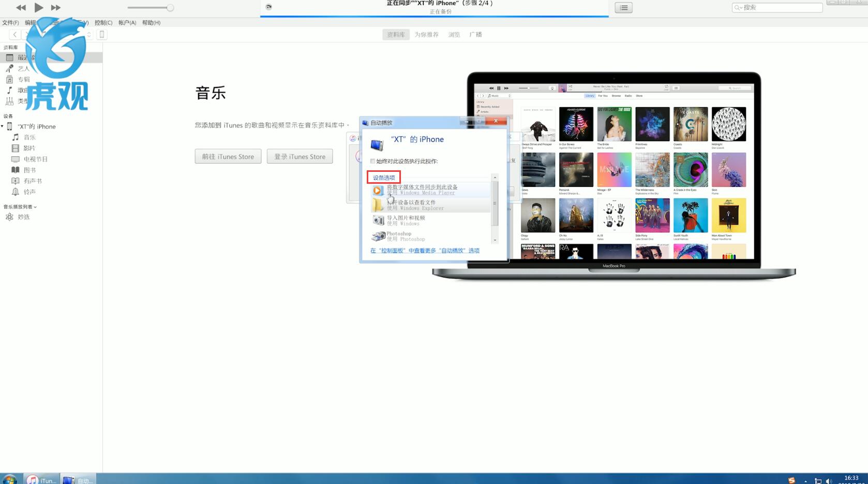The width and height of the screenshot is (868, 484).
Task: Click the 前往 iTunes Store button
Action: tap(228, 156)
